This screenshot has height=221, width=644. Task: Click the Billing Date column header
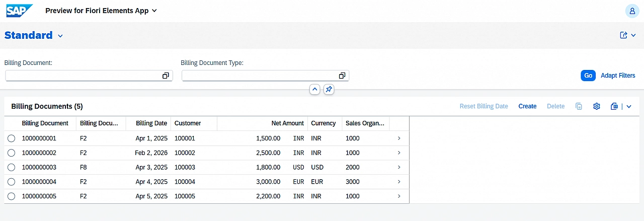click(x=151, y=123)
